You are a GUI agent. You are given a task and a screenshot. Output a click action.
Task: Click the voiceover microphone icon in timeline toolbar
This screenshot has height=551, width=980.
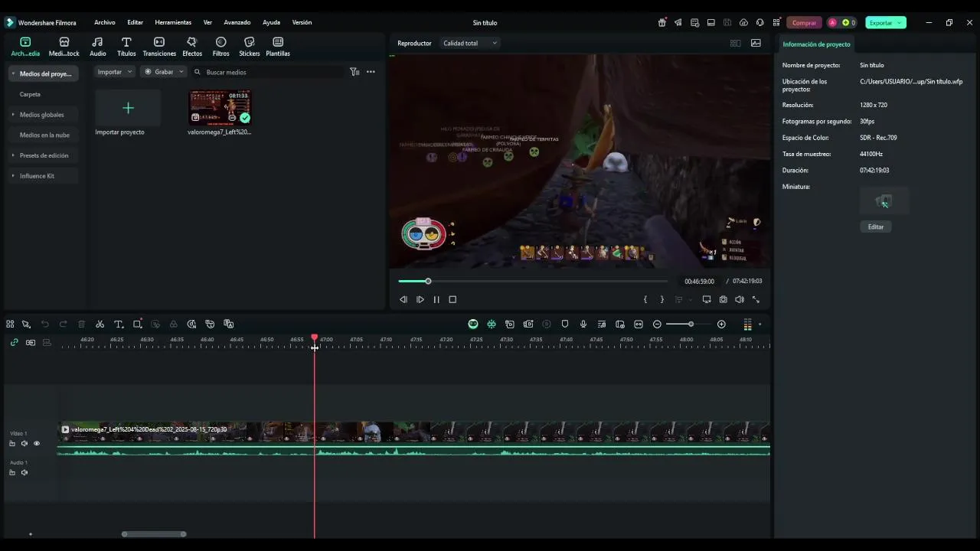tap(583, 324)
